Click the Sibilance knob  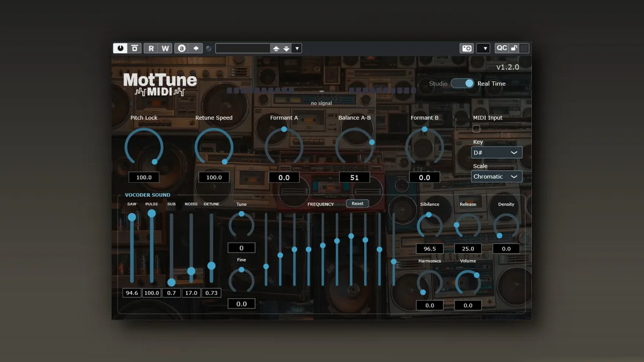pyautogui.click(x=429, y=225)
